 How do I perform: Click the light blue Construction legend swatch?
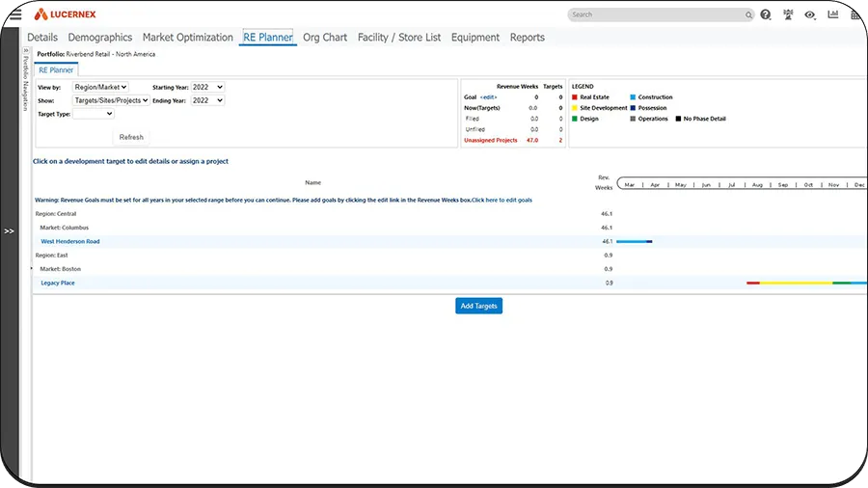click(633, 97)
